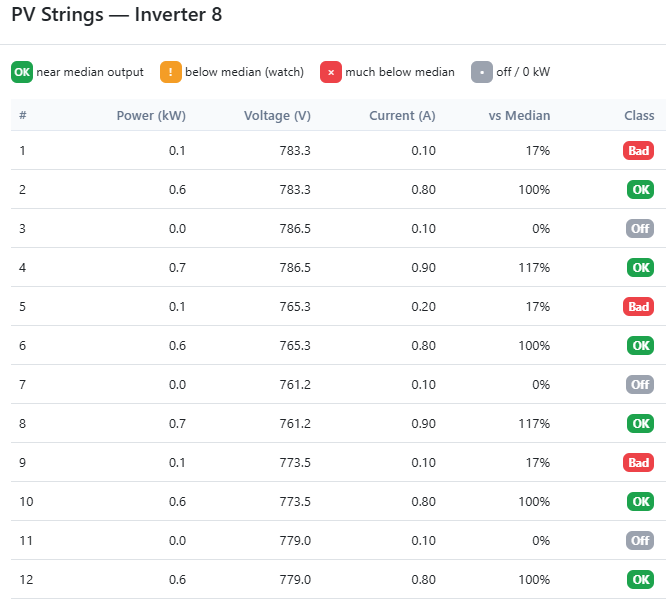
Task: Click the # column header
Action: point(23,115)
